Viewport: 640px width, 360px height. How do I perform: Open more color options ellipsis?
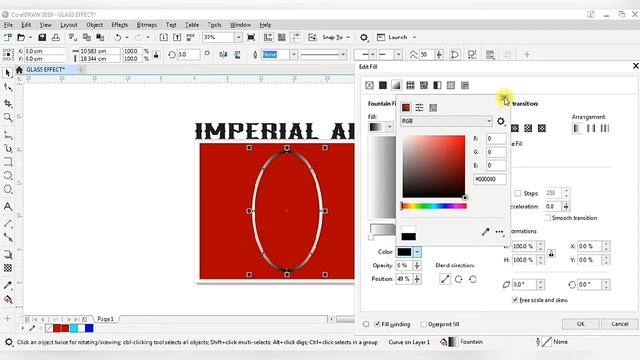pos(500,232)
